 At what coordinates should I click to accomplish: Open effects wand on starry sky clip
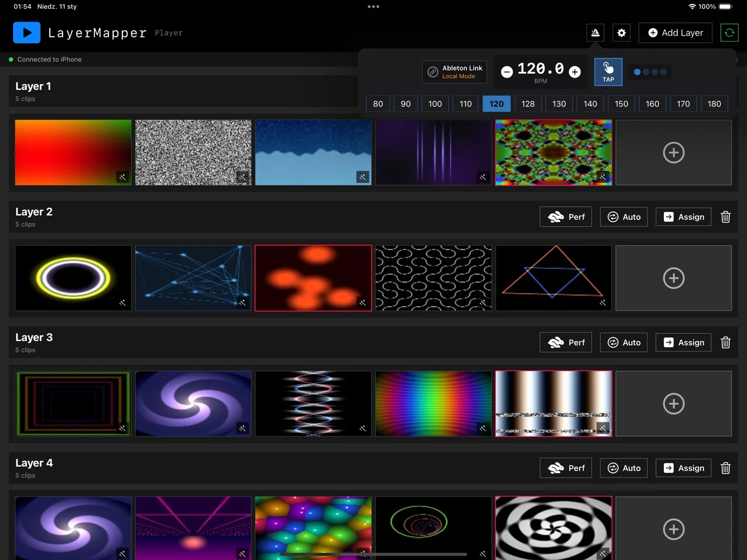click(x=363, y=177)
